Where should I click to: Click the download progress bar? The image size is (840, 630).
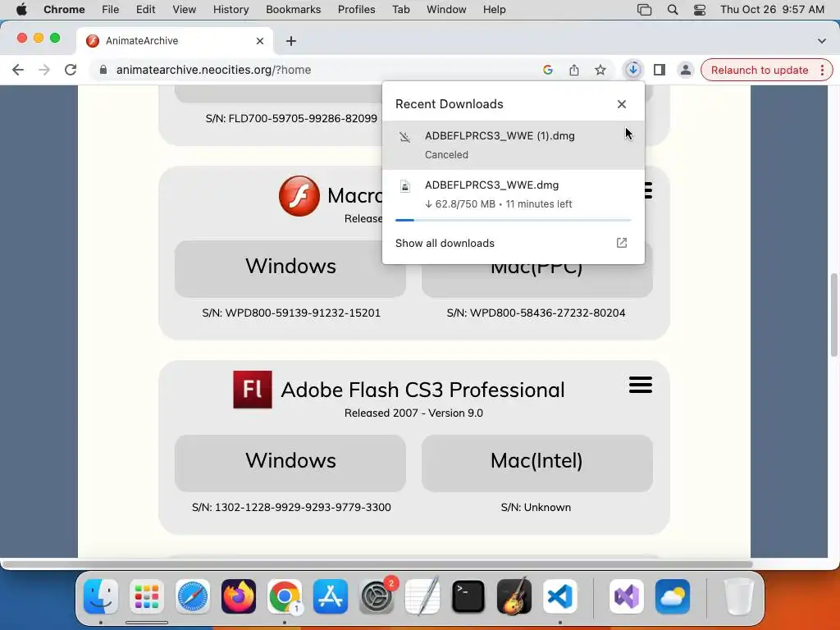tap(514, 220)
